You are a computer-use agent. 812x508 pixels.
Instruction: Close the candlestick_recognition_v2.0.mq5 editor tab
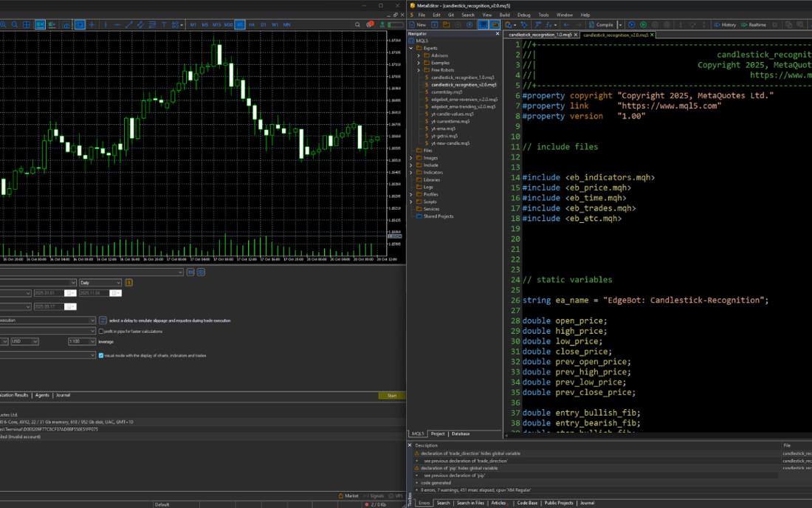652,35
